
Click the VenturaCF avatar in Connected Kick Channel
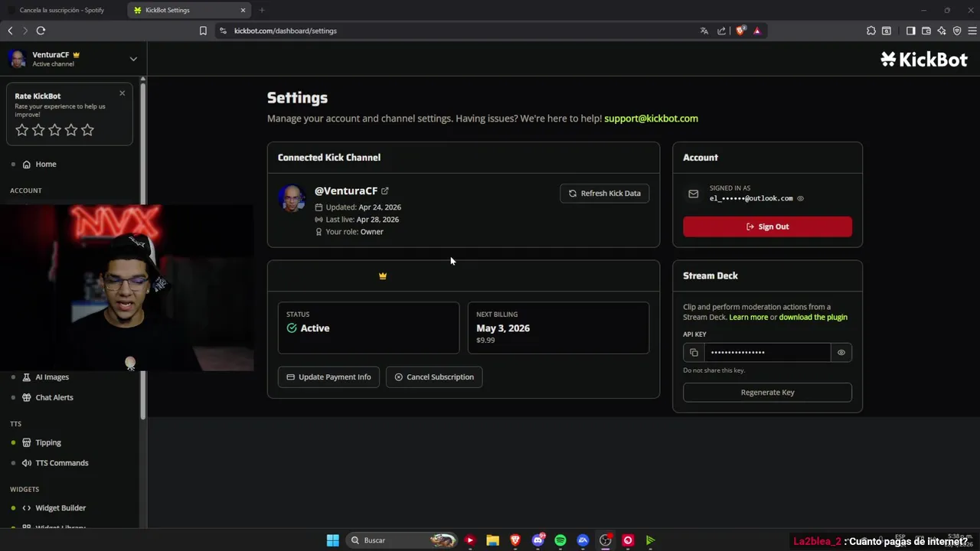292,198
